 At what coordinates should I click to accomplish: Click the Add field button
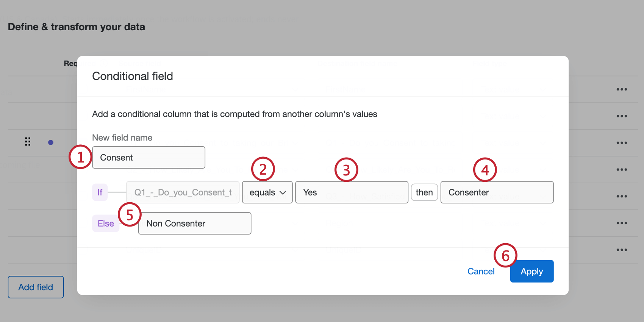pyautogui.click(x=36, y=287)
